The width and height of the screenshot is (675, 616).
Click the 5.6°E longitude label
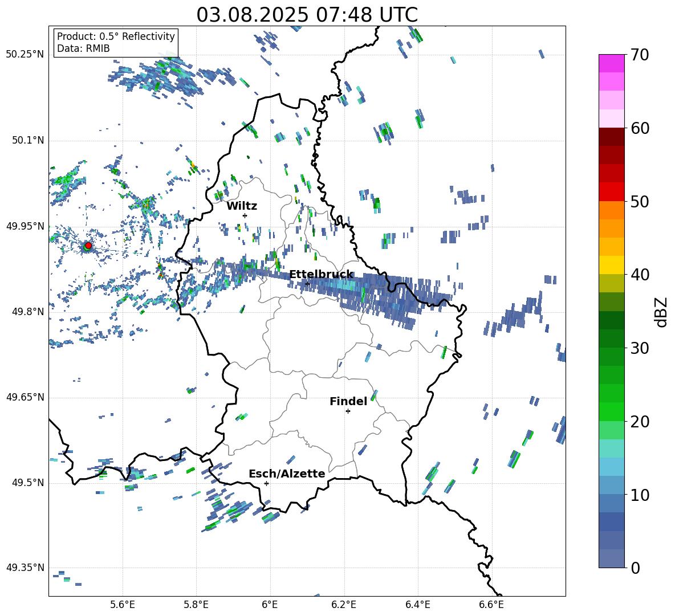coord(123,605)
